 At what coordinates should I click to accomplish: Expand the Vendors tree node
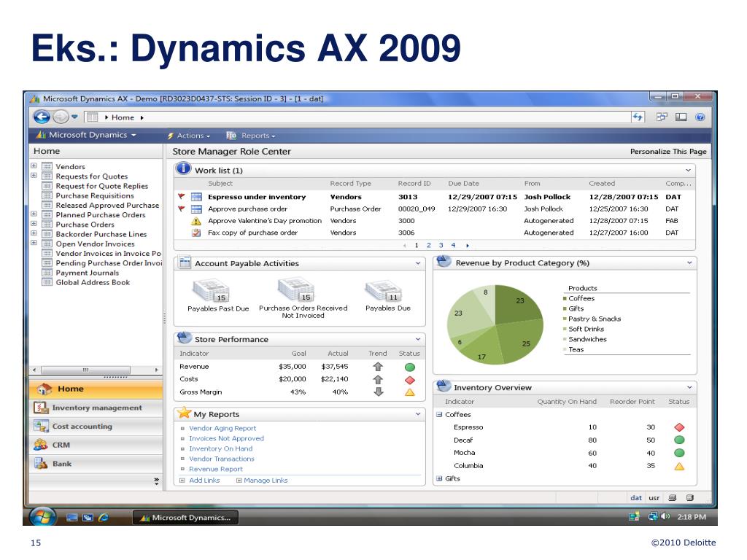click(34, 166)
